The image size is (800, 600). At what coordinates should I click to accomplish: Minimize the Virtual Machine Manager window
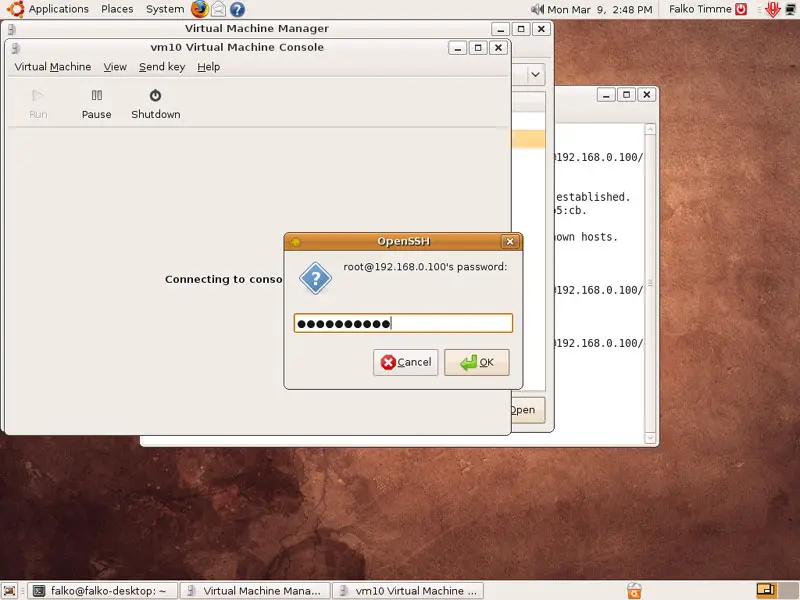pos(501,29)
